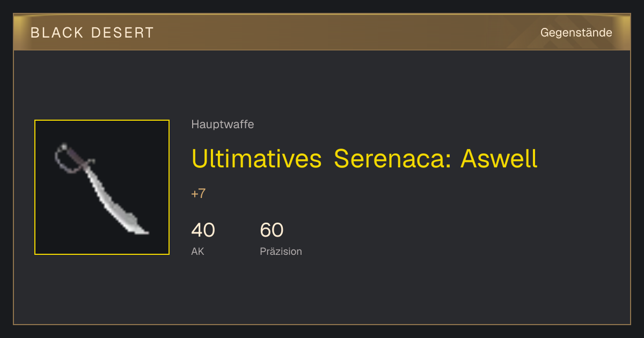Click the AK value 40
Viewport: 644px width, 338px height.
point(203,230)
